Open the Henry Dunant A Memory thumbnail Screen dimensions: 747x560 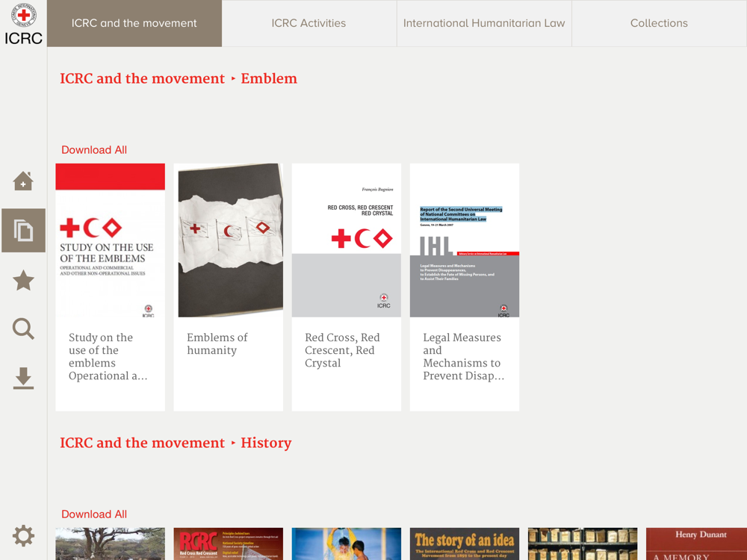pyautogui.click(x=696, y=544)
